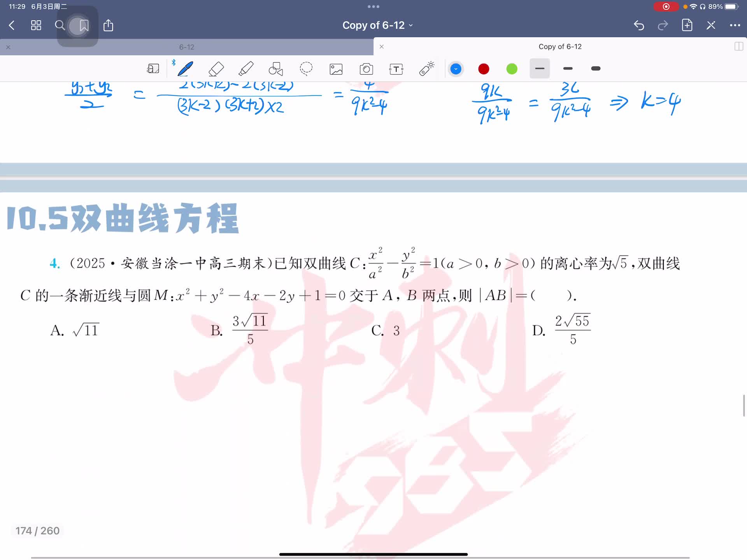Open the Image insert tool

336,69
